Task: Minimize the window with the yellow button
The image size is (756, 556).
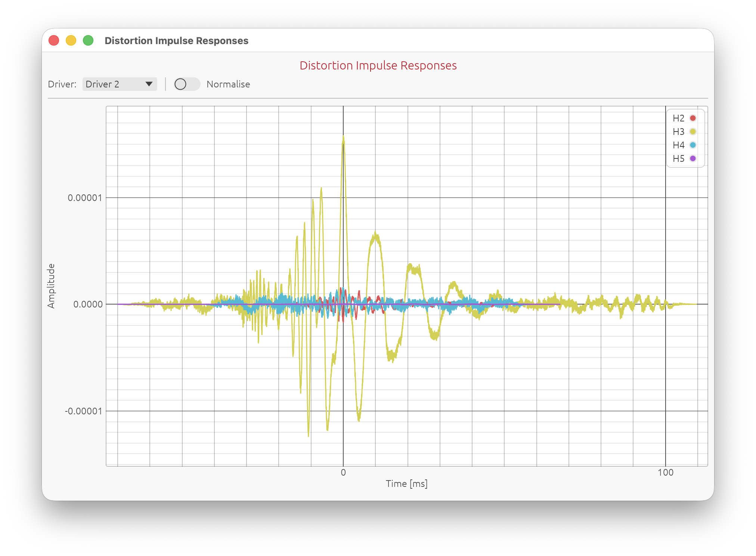Action: pos(71,40)
